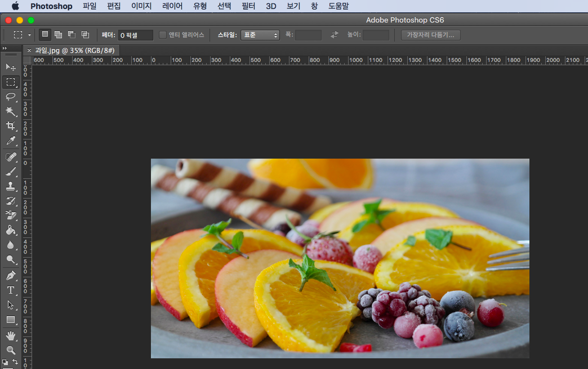Choose New selection mode
Viewport: 588px width, 369px height.
[45, 34]
